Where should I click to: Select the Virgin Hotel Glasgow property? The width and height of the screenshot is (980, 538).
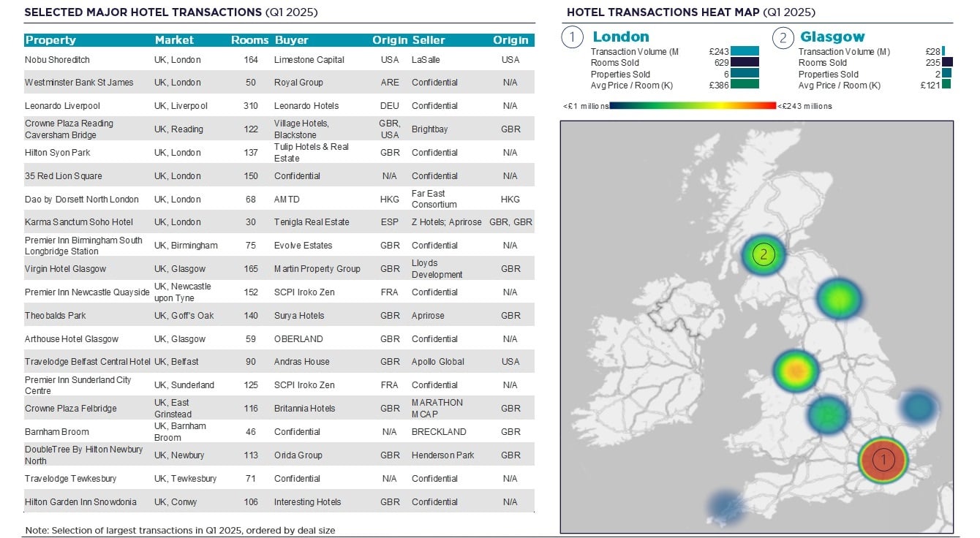pos(66,269)
